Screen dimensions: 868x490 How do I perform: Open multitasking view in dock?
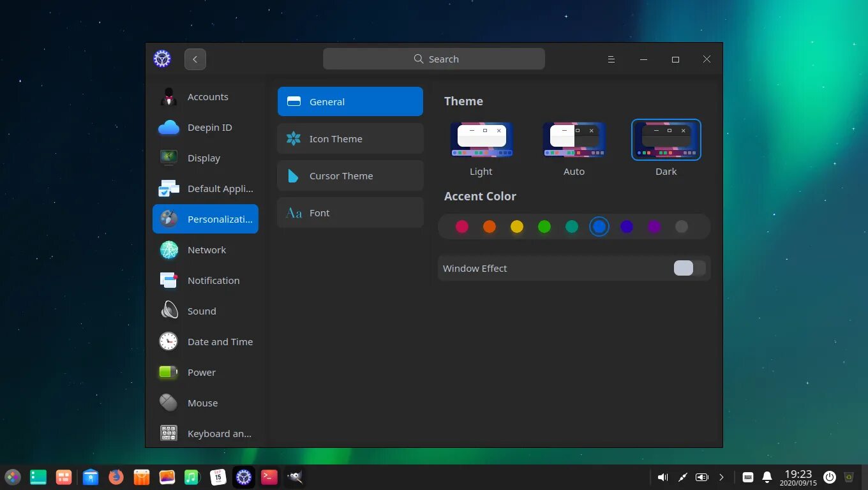[x=64, y=477]
